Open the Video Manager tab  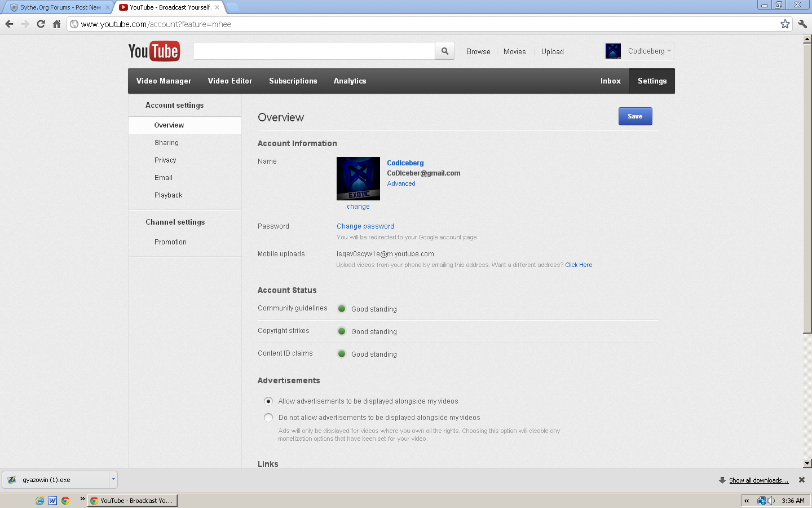(x=164, y=81)
